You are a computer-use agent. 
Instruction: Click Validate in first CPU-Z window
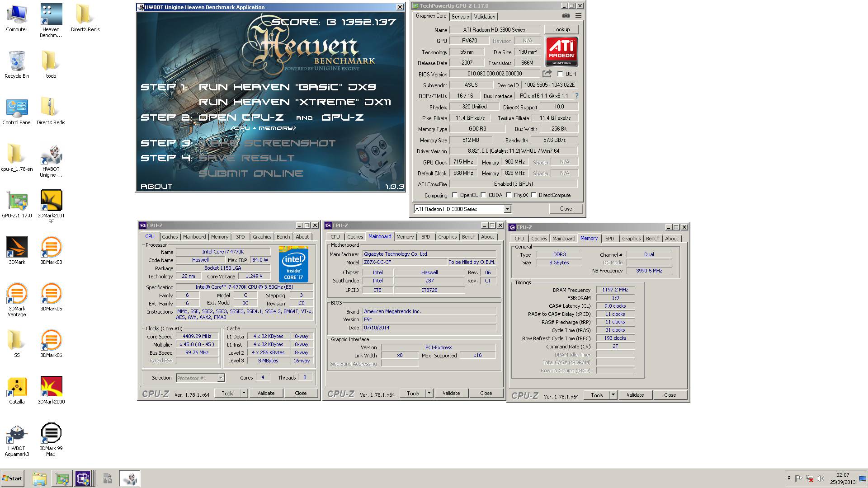click(266, 393)
